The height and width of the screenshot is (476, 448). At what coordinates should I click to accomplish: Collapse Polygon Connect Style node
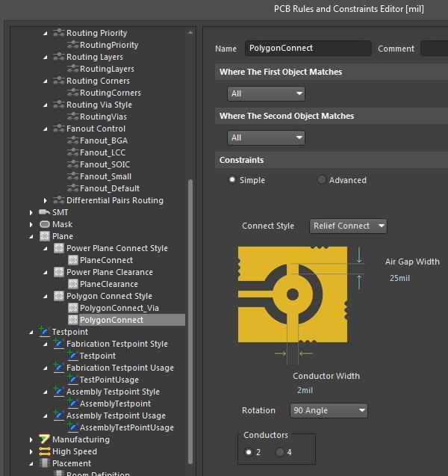coord(46,296)
